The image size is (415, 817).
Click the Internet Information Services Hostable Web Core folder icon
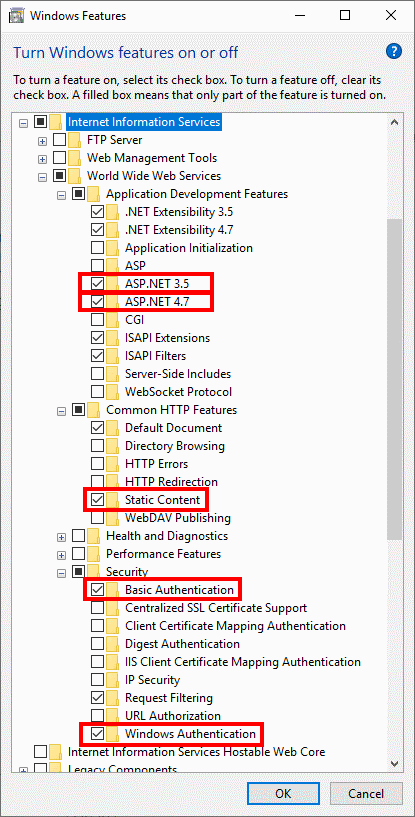(x=56, y=752)
